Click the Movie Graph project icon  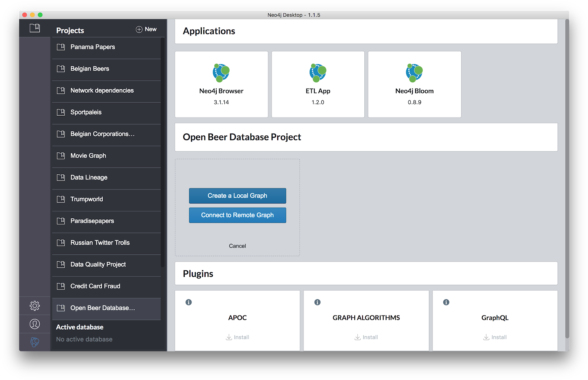tap(61, 156)
